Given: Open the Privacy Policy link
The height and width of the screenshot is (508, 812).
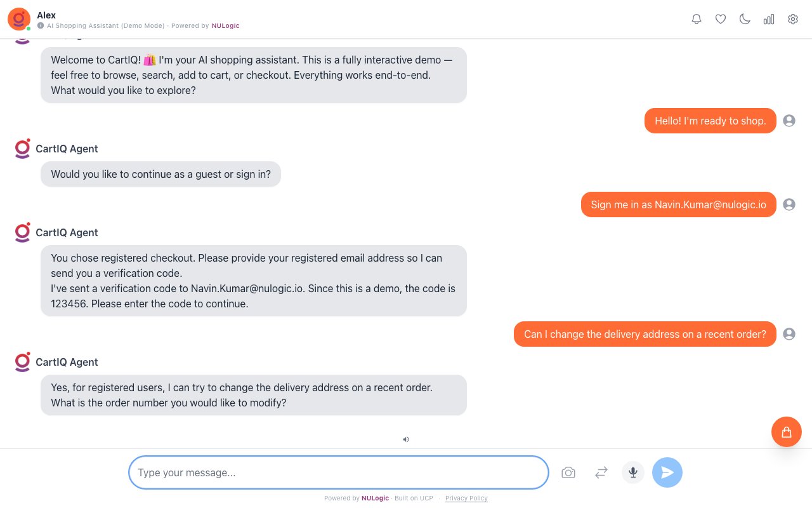Looking at the screenshot, I should coord(466,498).
